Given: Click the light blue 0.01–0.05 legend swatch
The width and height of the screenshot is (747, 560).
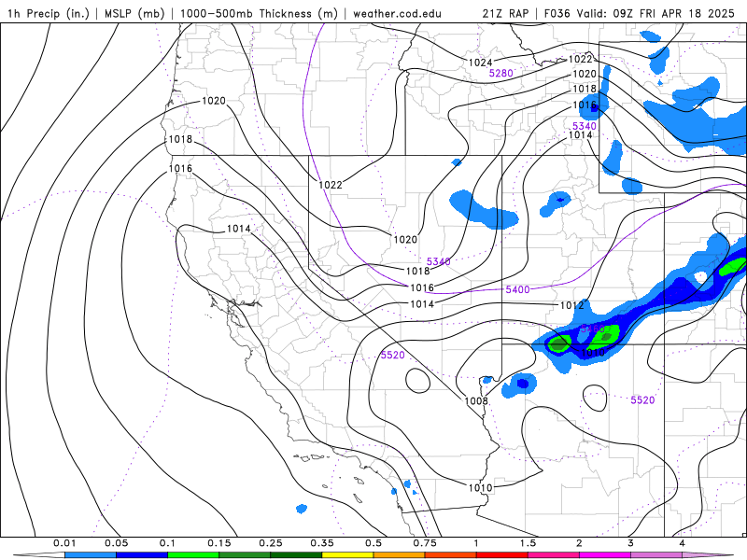Looking at the screenshot, I should point(91,555).
